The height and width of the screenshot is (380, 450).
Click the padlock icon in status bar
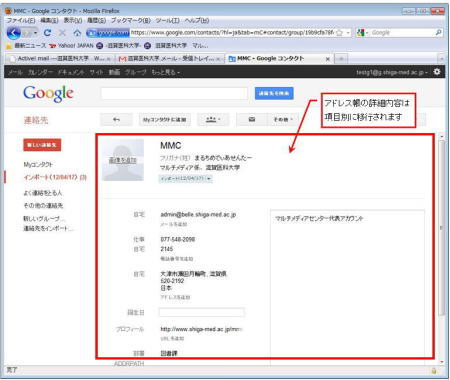point(434,370)
